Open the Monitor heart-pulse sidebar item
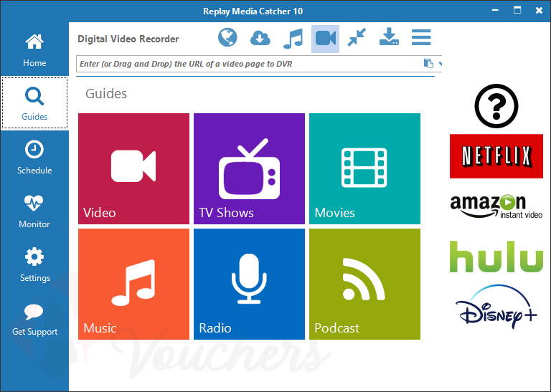 [x=34, y=211]
